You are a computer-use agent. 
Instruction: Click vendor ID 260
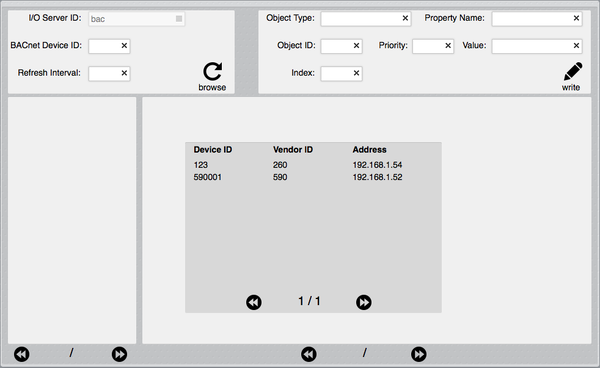point(280,165)
